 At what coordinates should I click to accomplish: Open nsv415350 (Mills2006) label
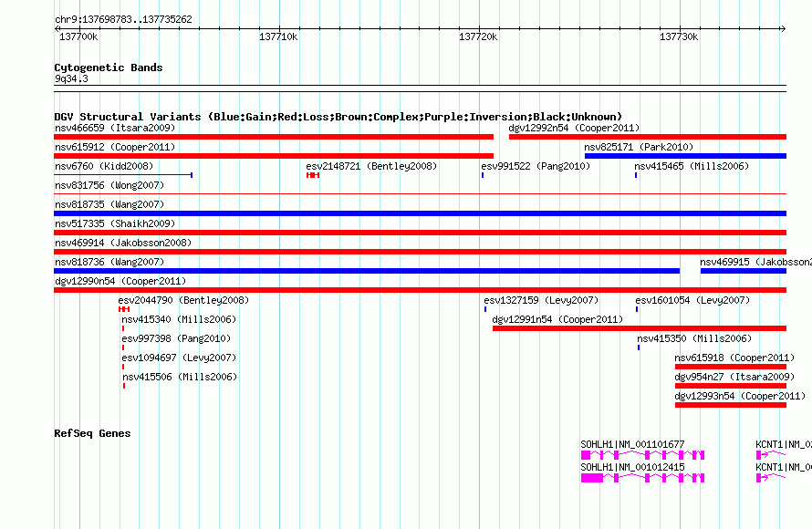point(694,338)
